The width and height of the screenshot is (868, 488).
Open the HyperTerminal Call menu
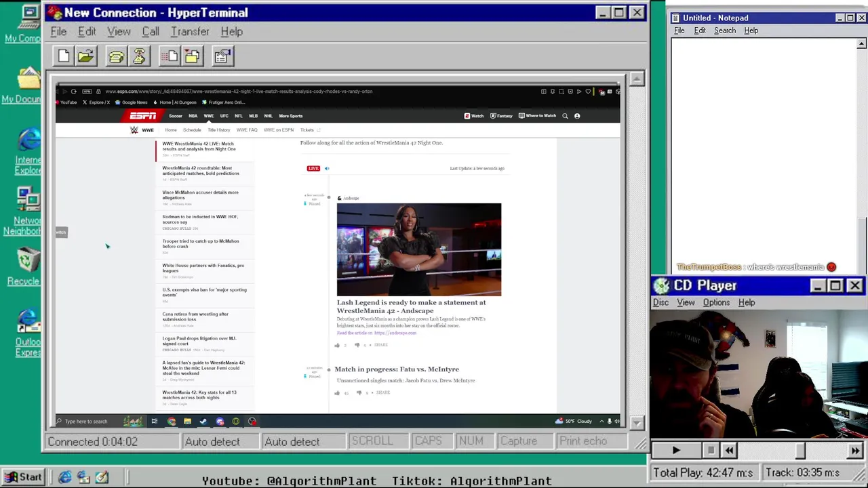pyautogui.click(x=151, y=32)
